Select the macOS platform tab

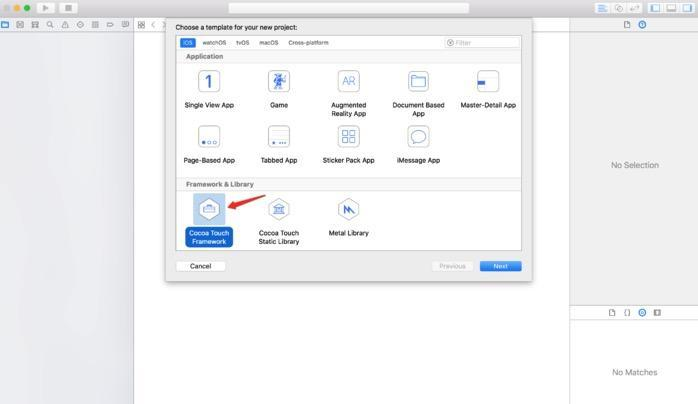(268, 43)
